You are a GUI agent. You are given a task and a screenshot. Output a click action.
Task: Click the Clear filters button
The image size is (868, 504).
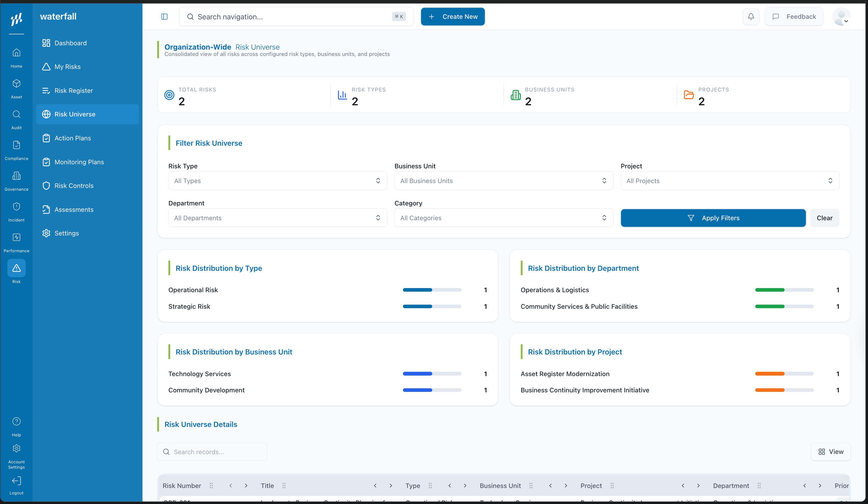pyautogui.click(x=824, y=218)
